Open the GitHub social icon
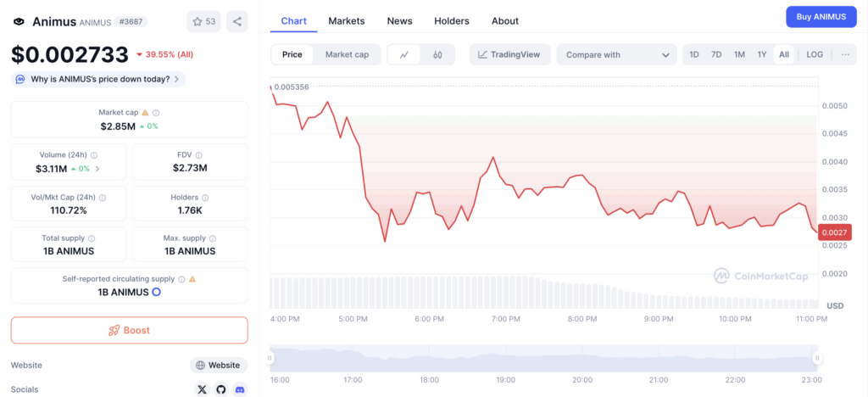 click(x=221, y=389)
